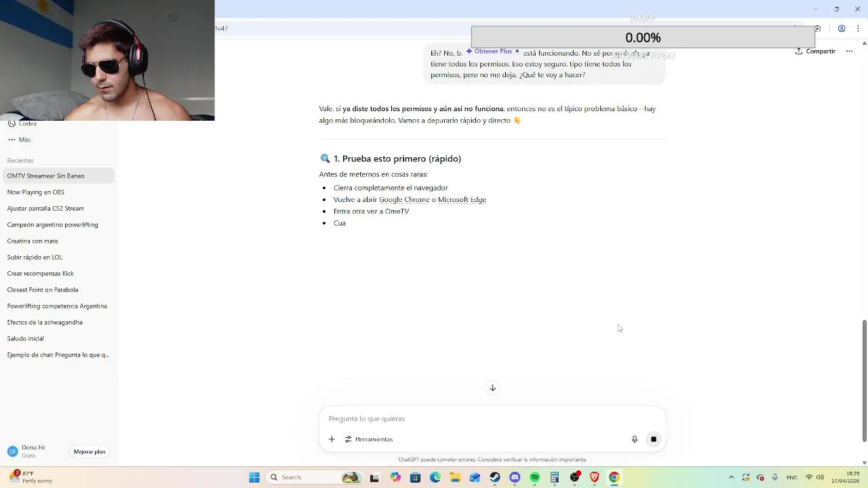Switch to Spotify on the taskbar
The image size is (868, 488).
534,477
